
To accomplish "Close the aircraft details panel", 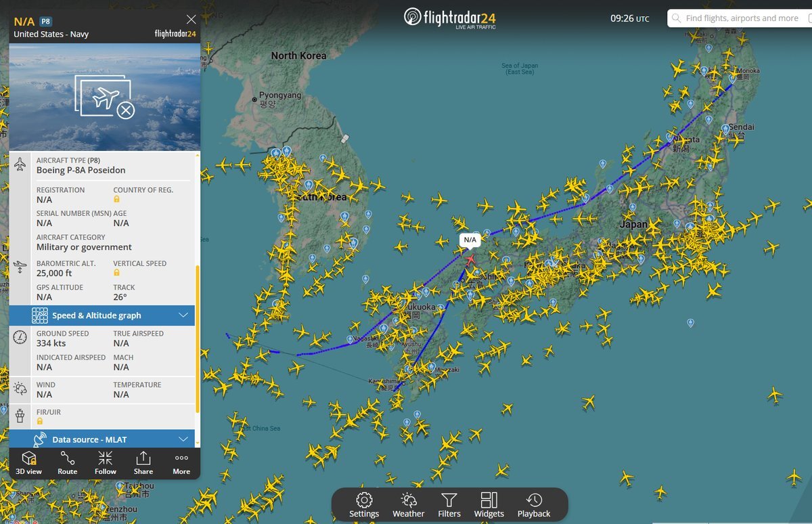I will pos(191,20).
